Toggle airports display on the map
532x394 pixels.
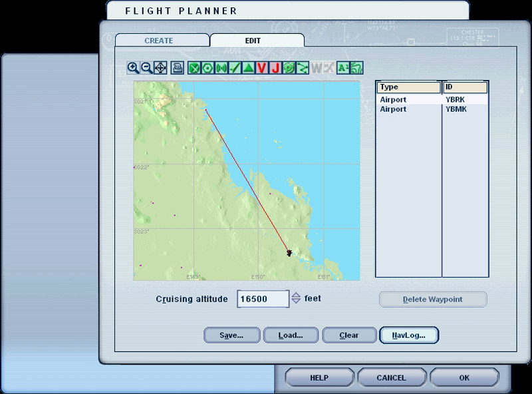[x=194, y=67]
